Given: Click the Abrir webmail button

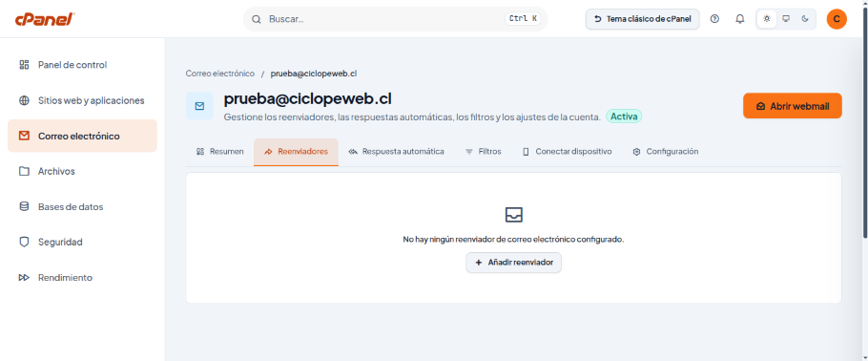Looking at the screenshot, I should [792, 106].
